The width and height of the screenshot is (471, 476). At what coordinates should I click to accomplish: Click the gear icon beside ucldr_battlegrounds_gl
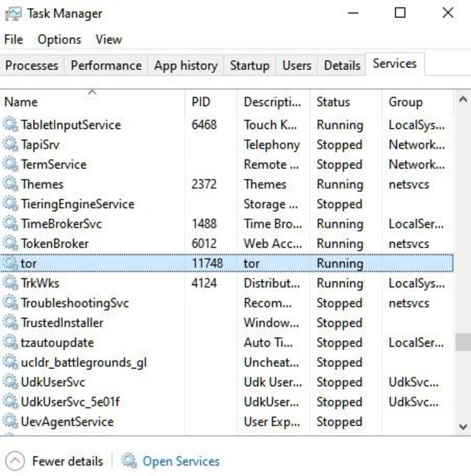(x=10, y=362)
